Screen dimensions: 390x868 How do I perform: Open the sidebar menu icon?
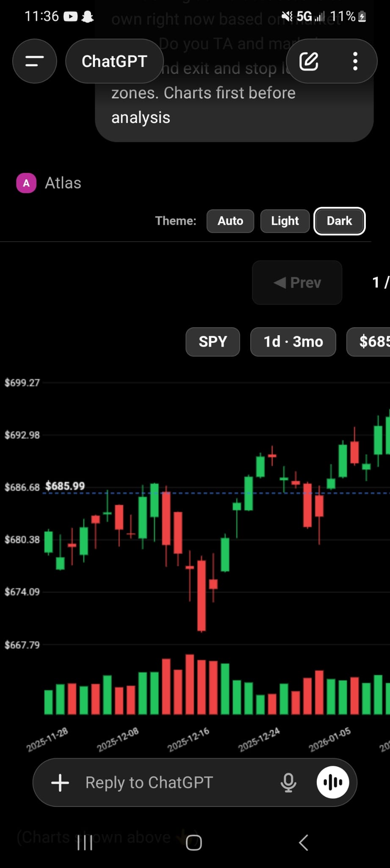[34, 61]
